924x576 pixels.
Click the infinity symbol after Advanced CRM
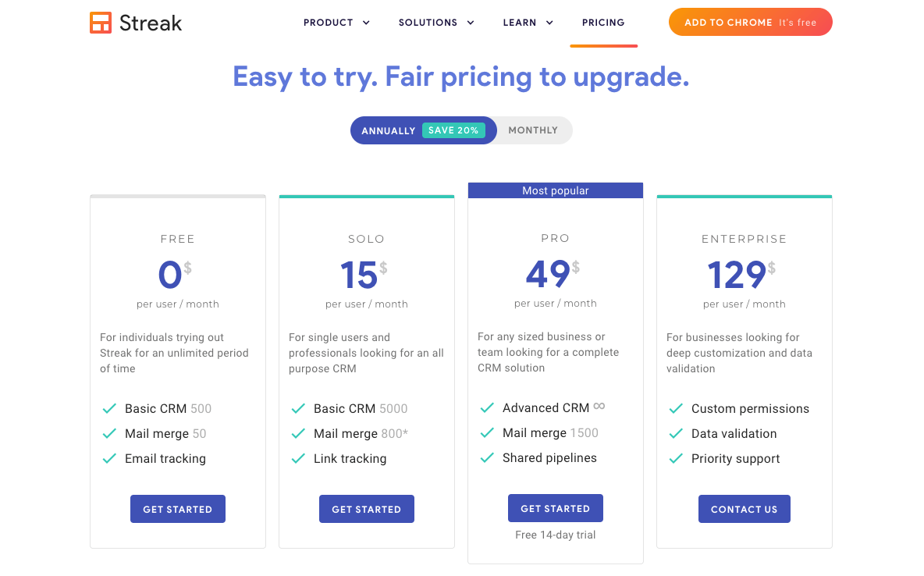click(x=599, y=407)
